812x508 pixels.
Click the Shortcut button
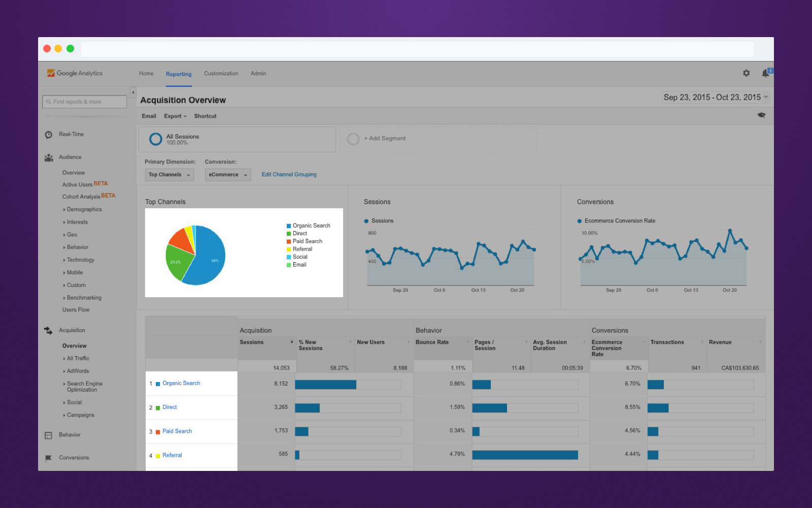point(205,116)
